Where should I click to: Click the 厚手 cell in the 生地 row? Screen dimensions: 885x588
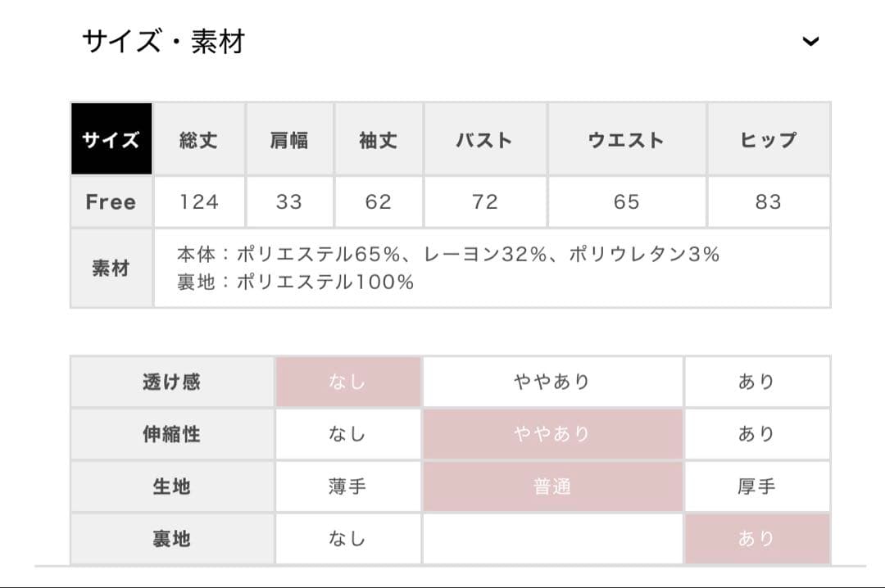click(756, 486)
